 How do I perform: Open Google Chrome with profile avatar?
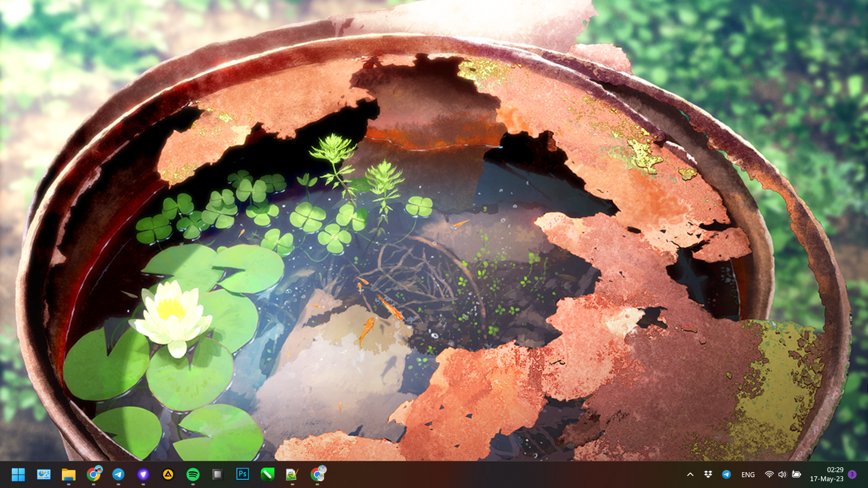coord(94,474)
